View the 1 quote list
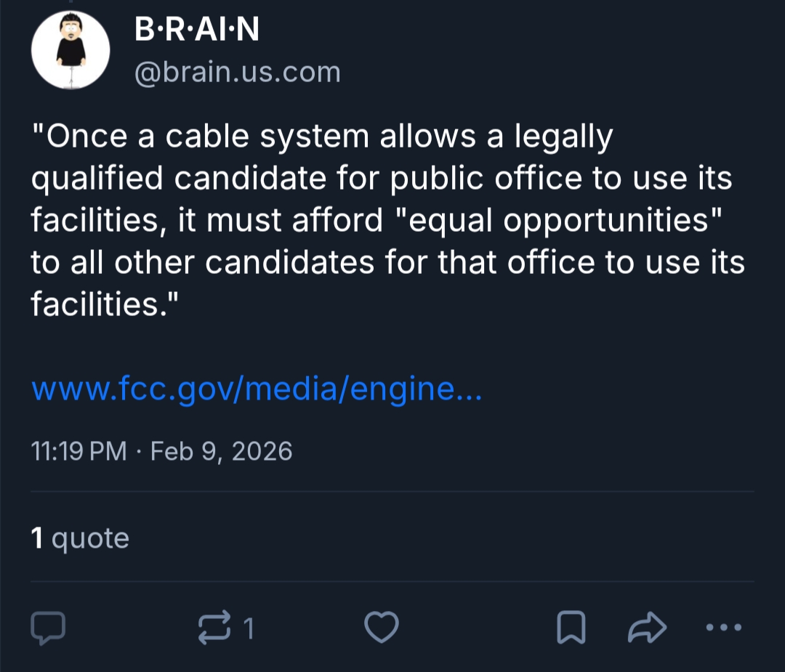785x672 pixels. point(80,538)
